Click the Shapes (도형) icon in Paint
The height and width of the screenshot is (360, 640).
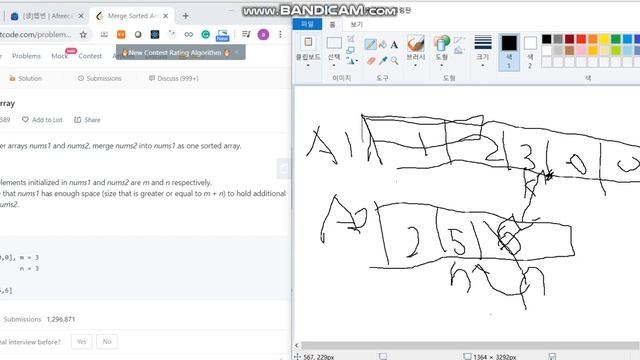coord(442,43)
